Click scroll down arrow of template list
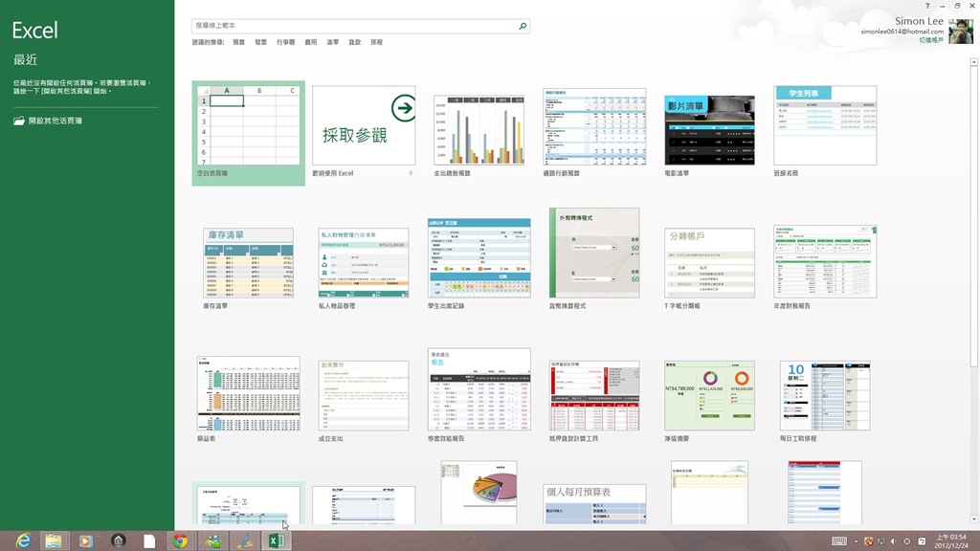This screenshot has height=551, width=980. coord(973,519)
